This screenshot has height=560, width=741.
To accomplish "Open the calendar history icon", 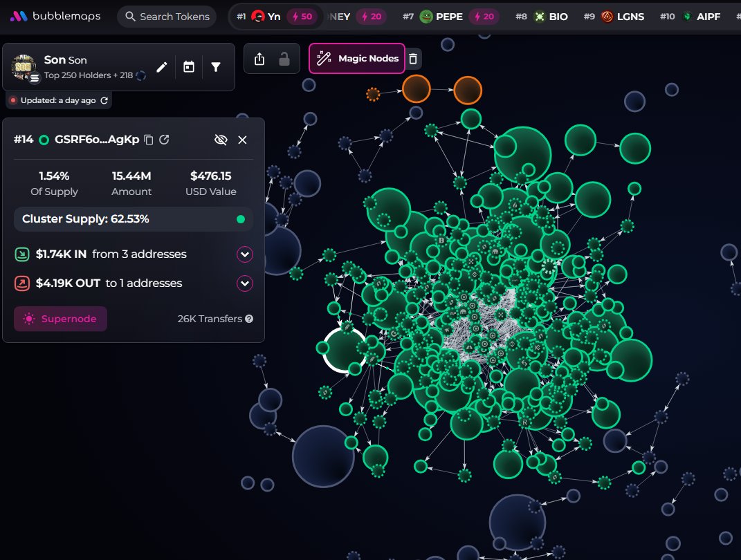I will [189, 67].
